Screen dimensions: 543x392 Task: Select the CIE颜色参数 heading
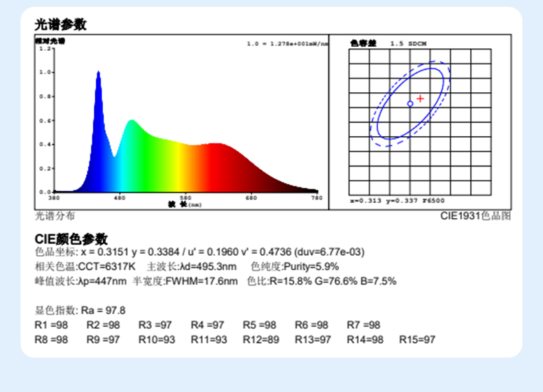pos(71,239)
